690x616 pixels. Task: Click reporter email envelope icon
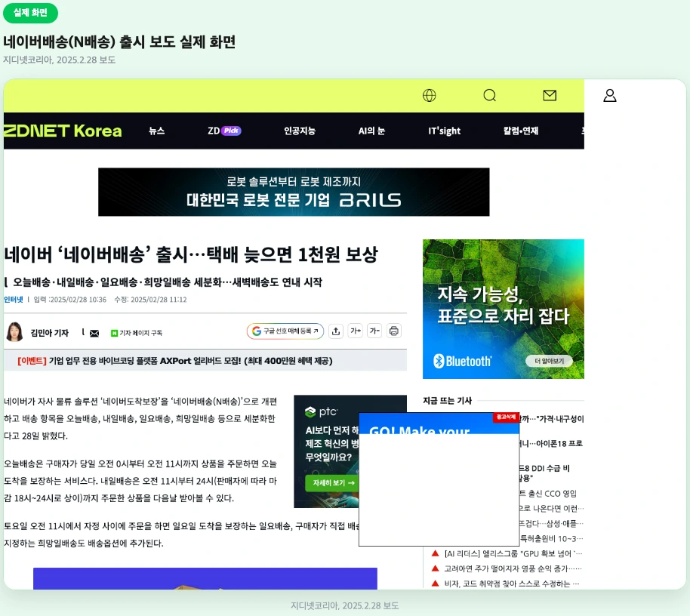[94, 334]
